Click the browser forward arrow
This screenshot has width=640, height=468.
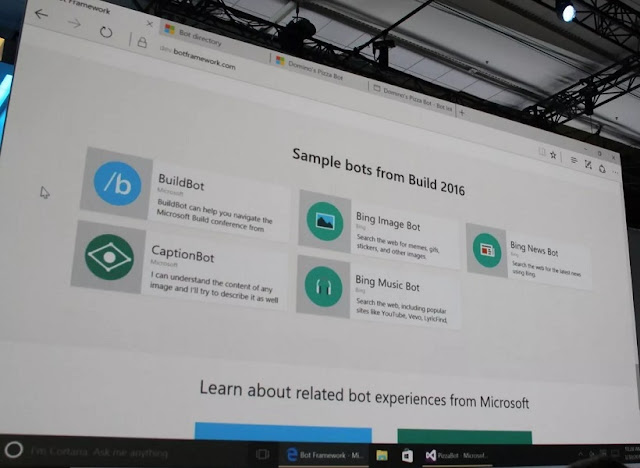74,23
